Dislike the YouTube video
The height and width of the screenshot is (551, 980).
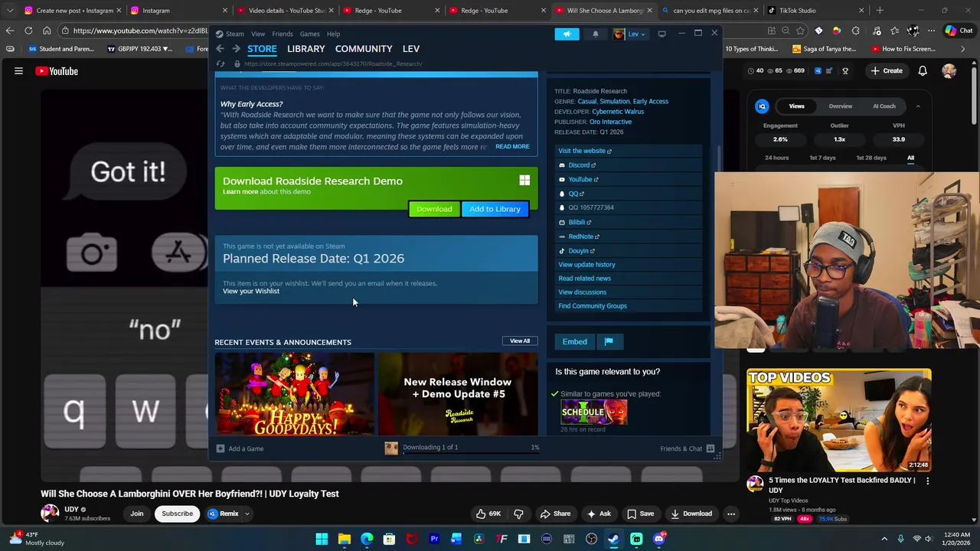coord(518,514)
